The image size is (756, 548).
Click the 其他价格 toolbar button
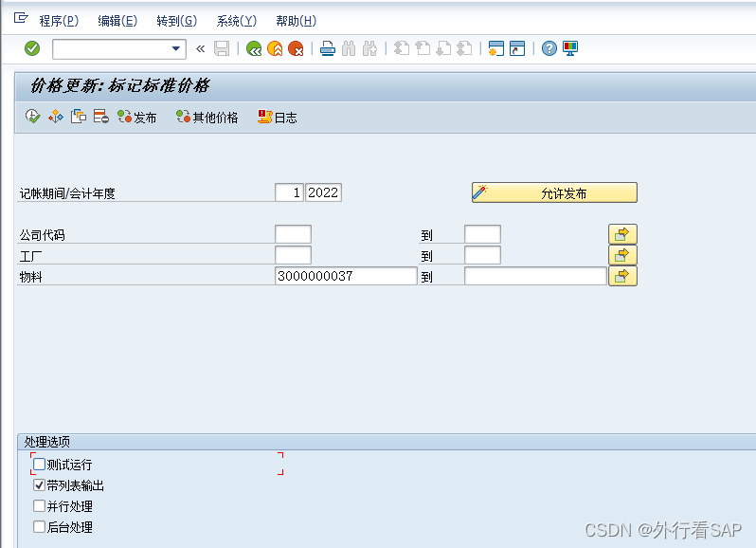point(207,117)
